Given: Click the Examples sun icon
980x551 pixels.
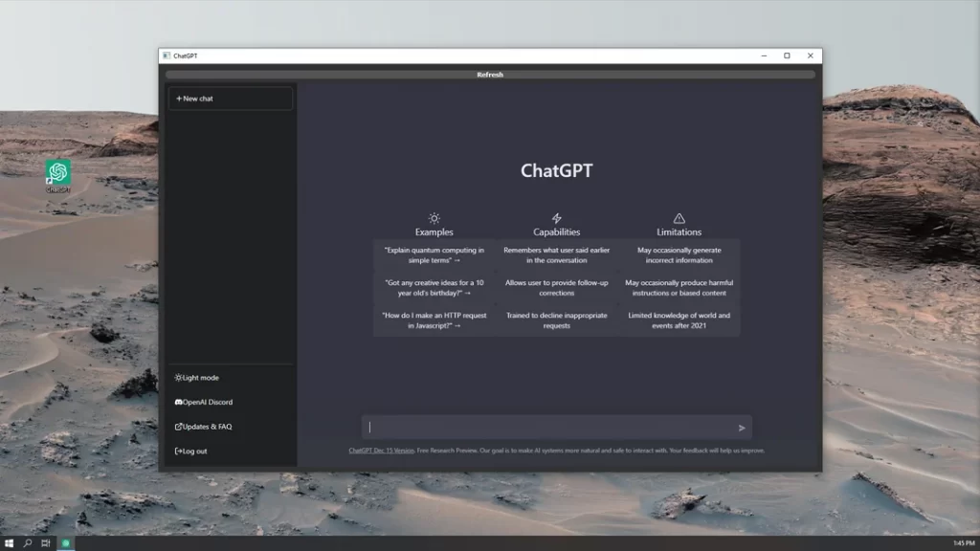Looking at the screenshot, I should click(x=434, y=218).
